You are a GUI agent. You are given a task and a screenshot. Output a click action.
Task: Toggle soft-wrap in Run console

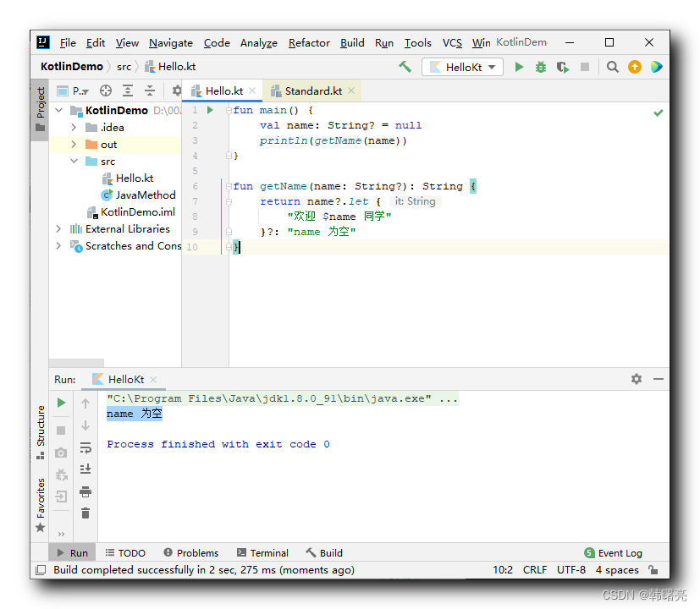[x=85, y=447]
